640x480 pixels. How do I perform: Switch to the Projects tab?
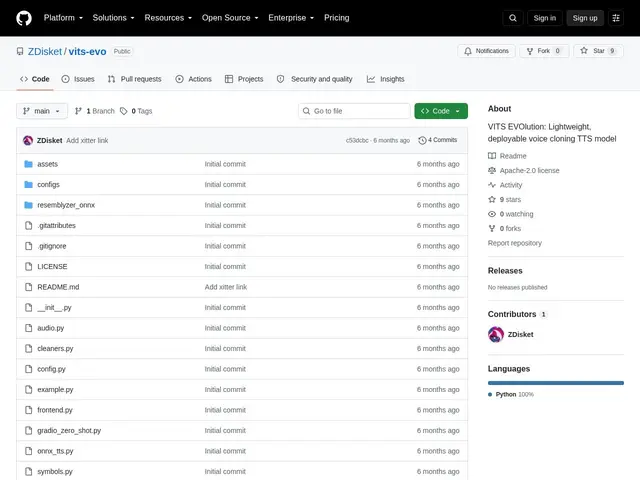tap(244, 79)
